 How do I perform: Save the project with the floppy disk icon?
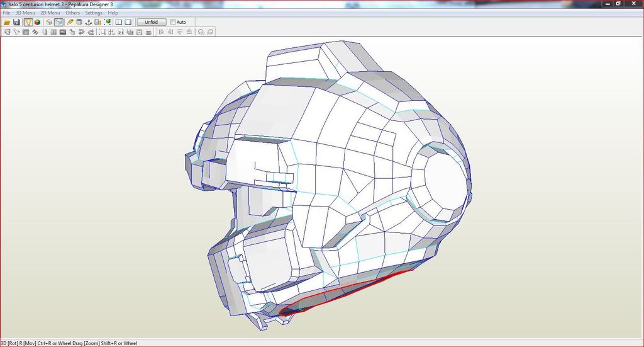coord(16,22)
